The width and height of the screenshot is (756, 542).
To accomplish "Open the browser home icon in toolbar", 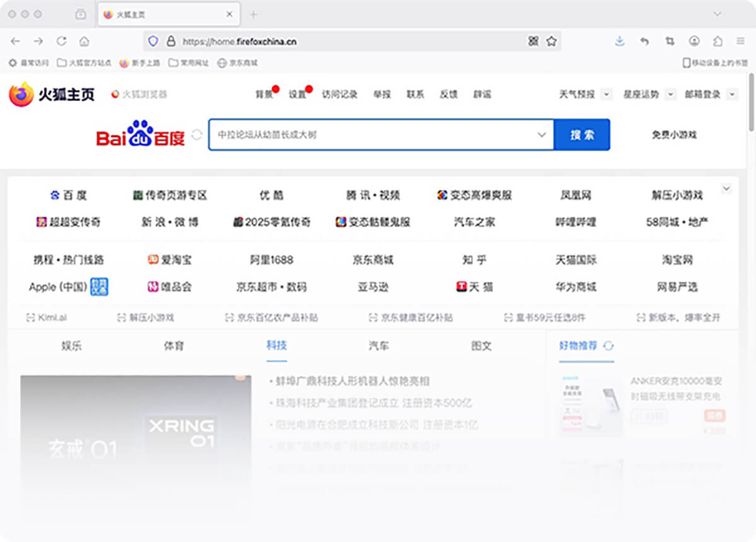I will 84,41.
